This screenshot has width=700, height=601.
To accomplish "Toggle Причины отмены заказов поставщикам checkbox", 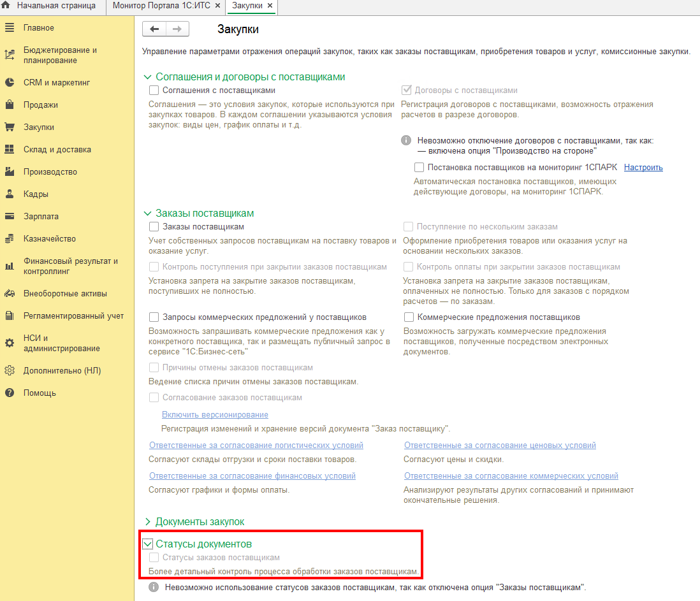I will (154, 368).
